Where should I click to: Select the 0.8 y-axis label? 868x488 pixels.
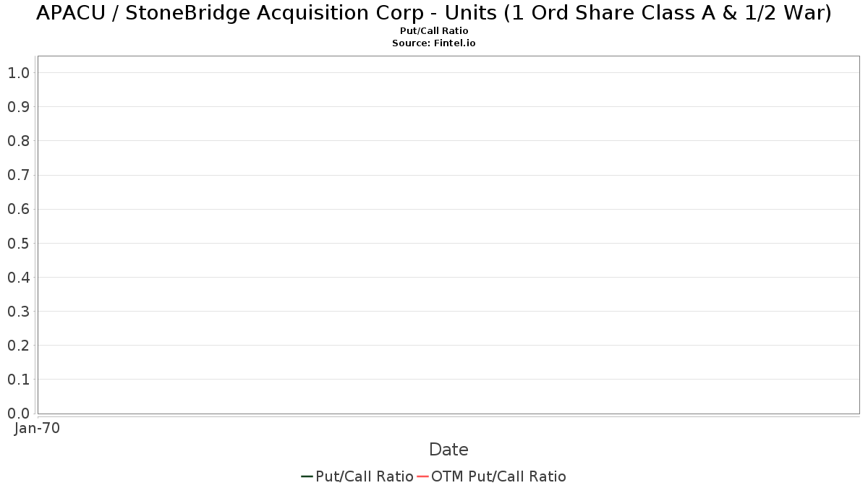coord(18,141)
